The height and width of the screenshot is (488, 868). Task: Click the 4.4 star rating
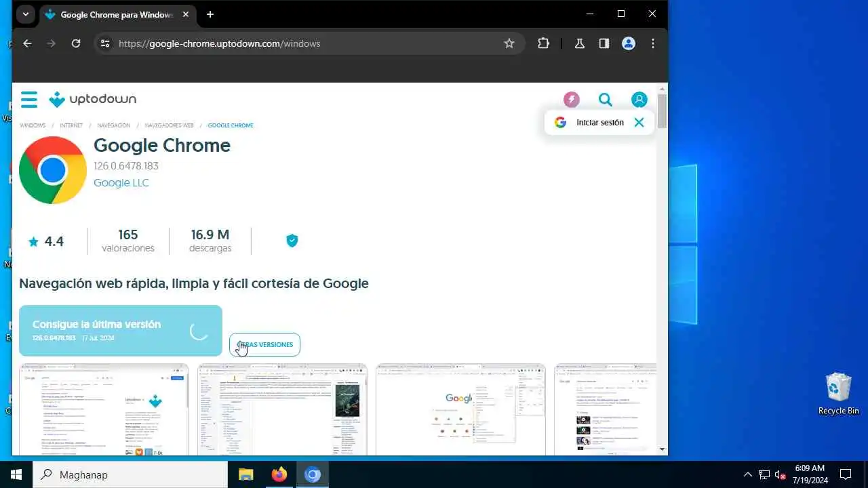point(46,241)
